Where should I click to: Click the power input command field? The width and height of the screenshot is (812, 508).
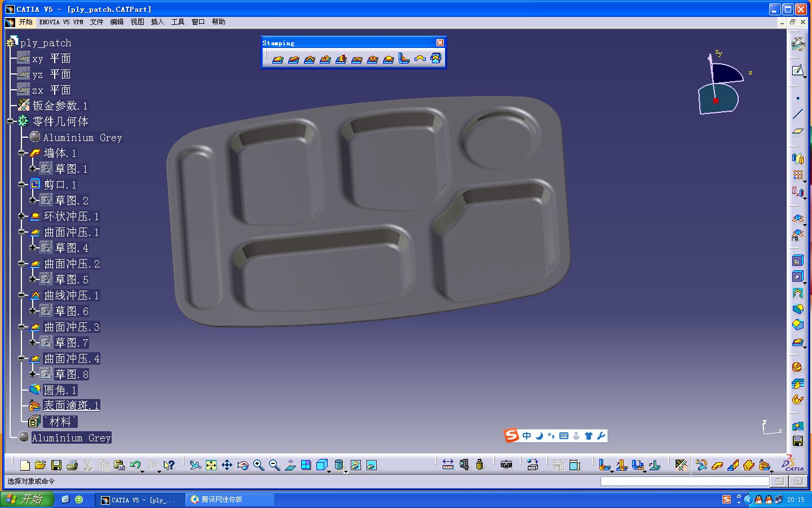(685, 481)
